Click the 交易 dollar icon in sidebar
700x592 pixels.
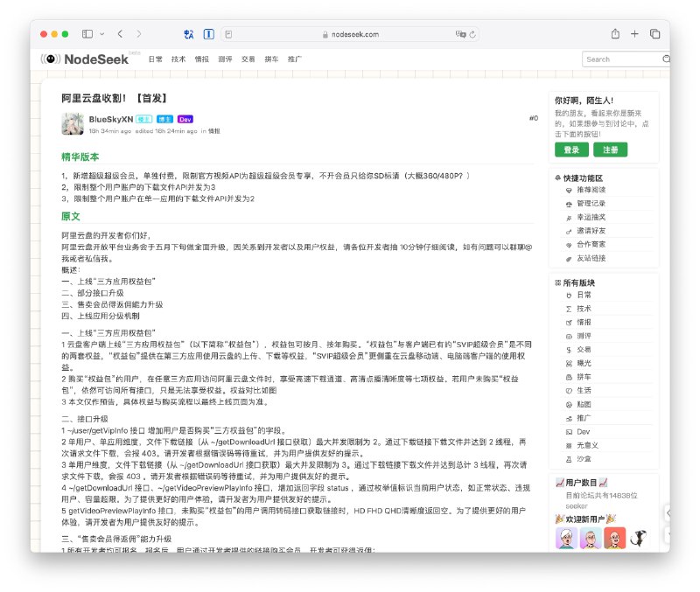(569, 350)
